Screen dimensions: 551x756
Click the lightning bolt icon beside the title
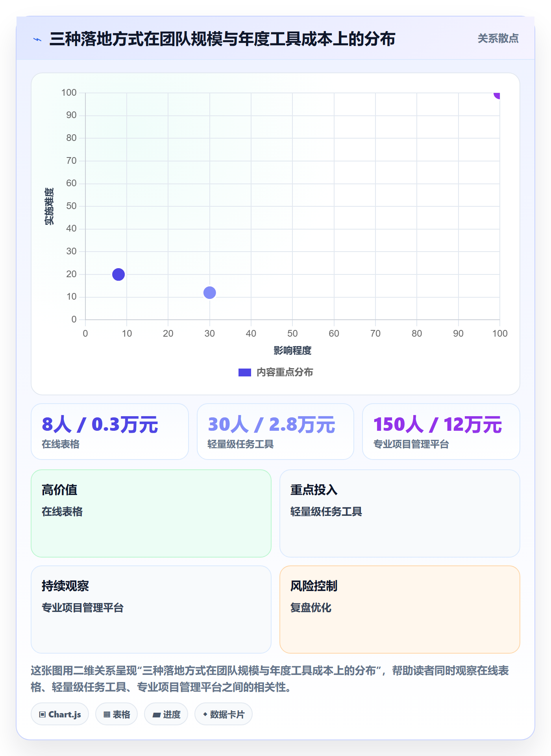click(x=37, y=39)
